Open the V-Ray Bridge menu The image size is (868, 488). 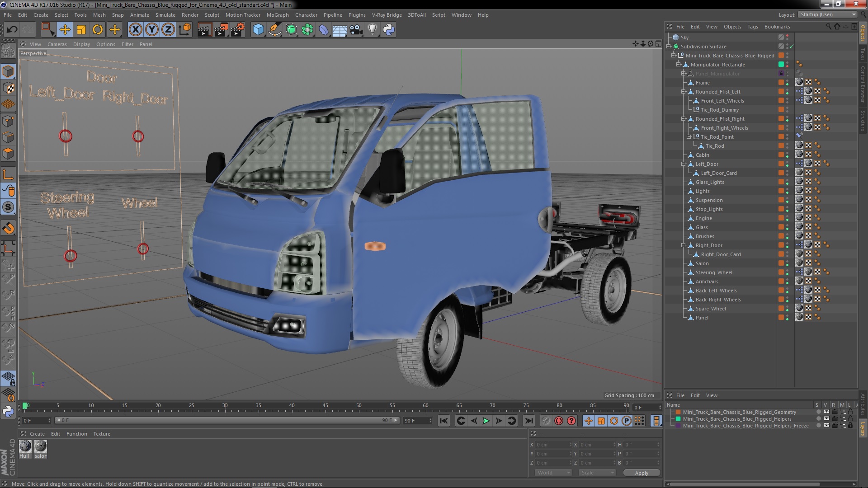[x=387, y=15]
